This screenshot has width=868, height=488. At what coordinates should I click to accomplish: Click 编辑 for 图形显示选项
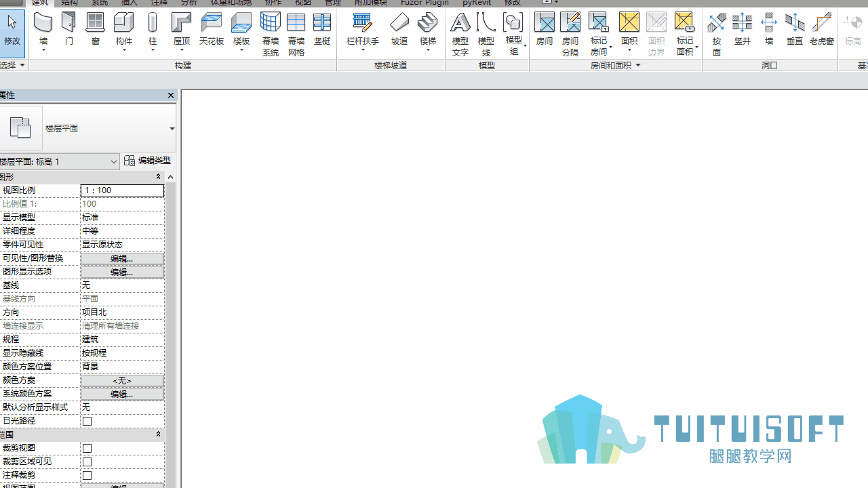coord(122,272)
